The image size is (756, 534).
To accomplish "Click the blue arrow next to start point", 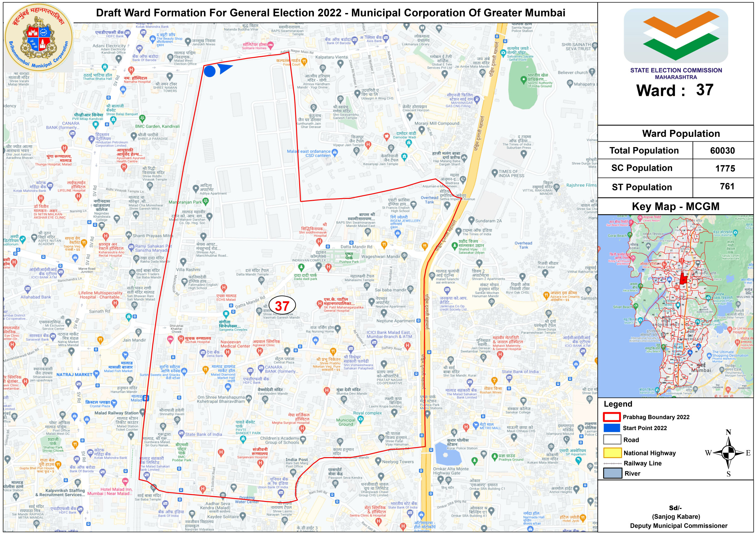I will point(225,68).
